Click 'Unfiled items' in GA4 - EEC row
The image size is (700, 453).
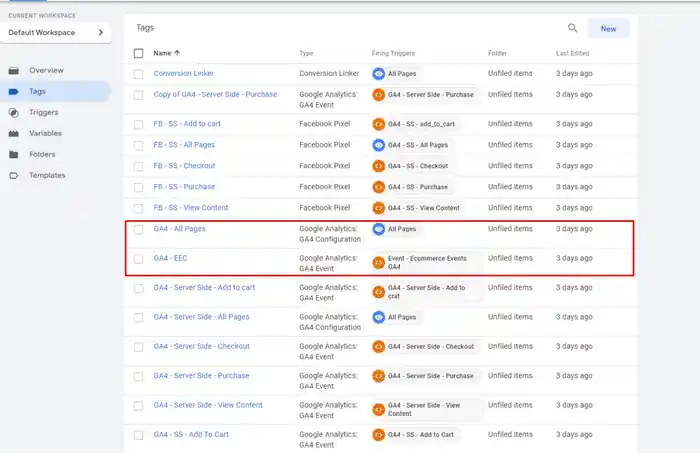click(510, 258)
